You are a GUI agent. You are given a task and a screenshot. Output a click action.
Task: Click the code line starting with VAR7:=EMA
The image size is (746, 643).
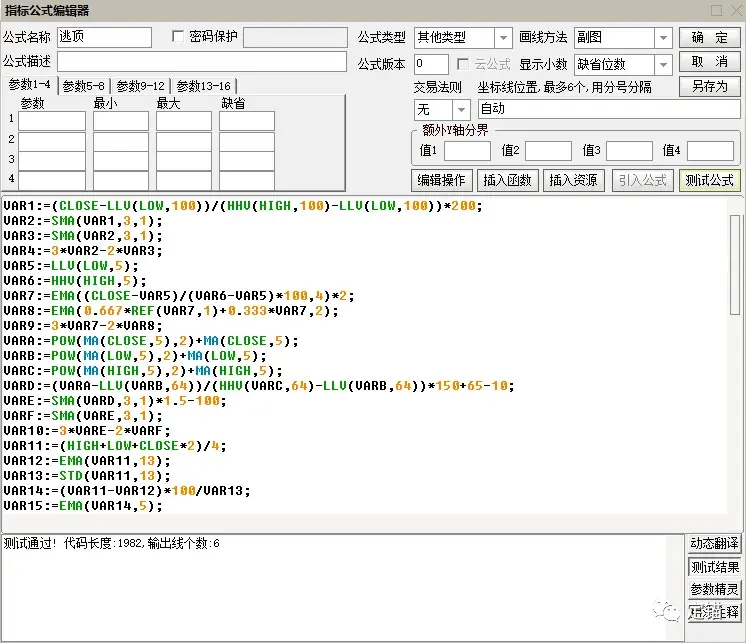(179, 296)
